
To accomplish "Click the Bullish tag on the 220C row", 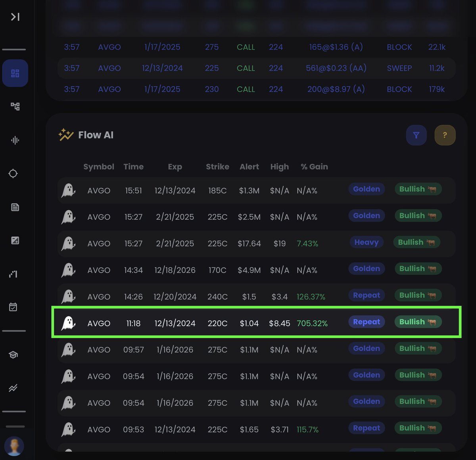I will pyautogui.click(x=418, y=322).
